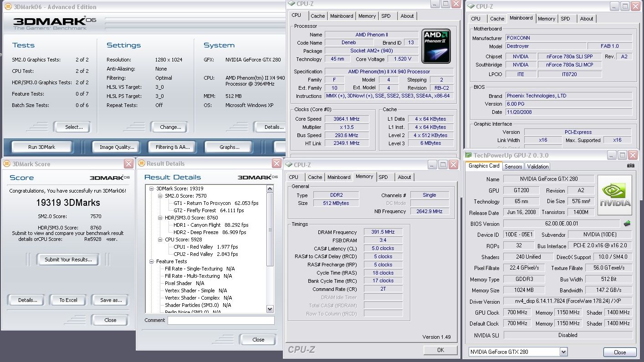This screenshot has width=644, height=362.
Task: Click the 3DMark06 Advanced Edition title bar icon
Action: coord(8,7)
